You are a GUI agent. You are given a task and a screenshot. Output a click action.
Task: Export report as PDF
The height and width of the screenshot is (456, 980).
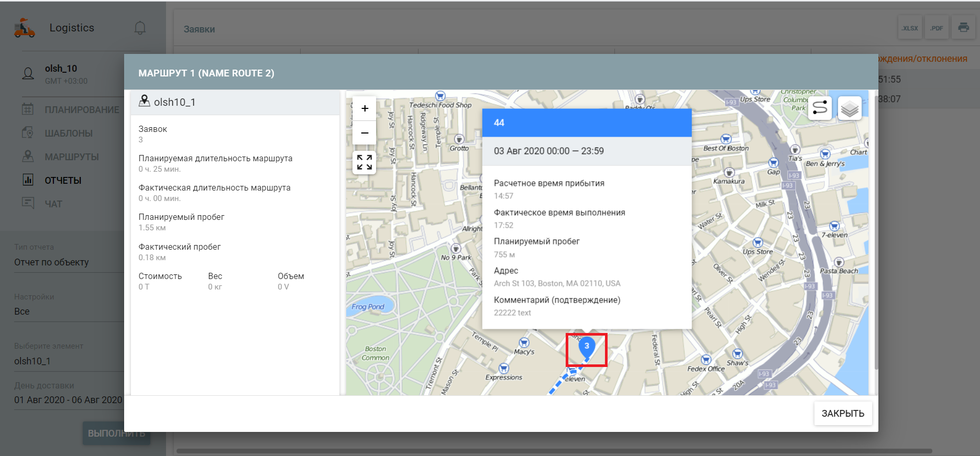[x=937, y=28]
